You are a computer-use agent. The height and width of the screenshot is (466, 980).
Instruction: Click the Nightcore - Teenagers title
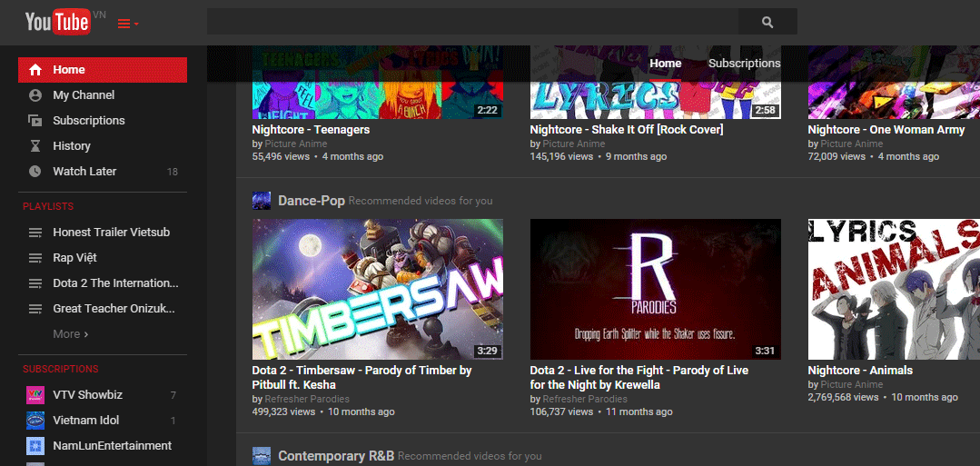point(312,130)
